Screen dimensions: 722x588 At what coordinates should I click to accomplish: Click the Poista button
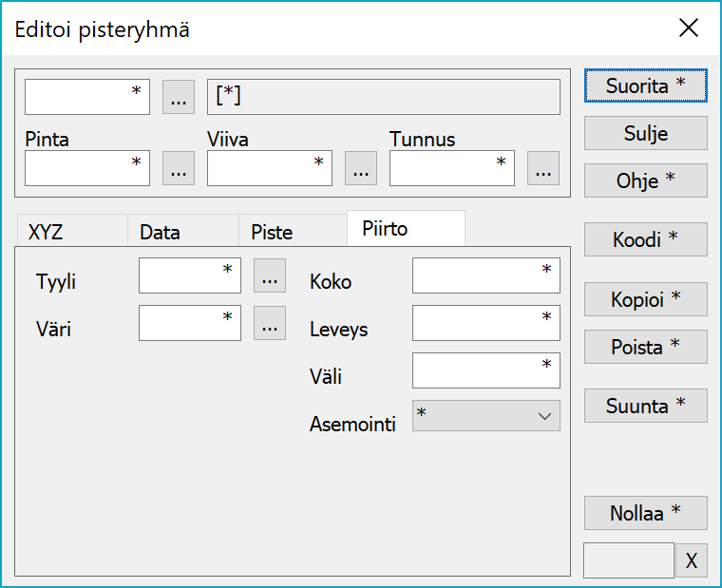coord(645,347)
